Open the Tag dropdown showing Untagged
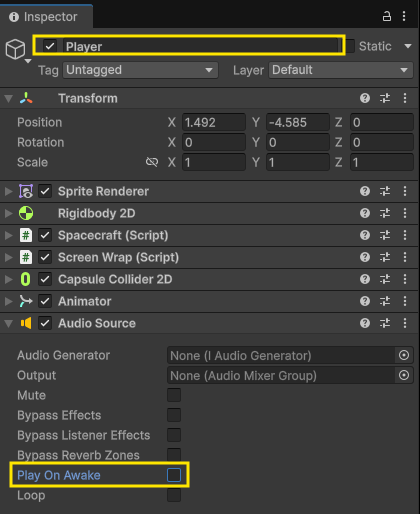This screenshot has height=514, width=420. pyautogui.click(x=140, y=70)
